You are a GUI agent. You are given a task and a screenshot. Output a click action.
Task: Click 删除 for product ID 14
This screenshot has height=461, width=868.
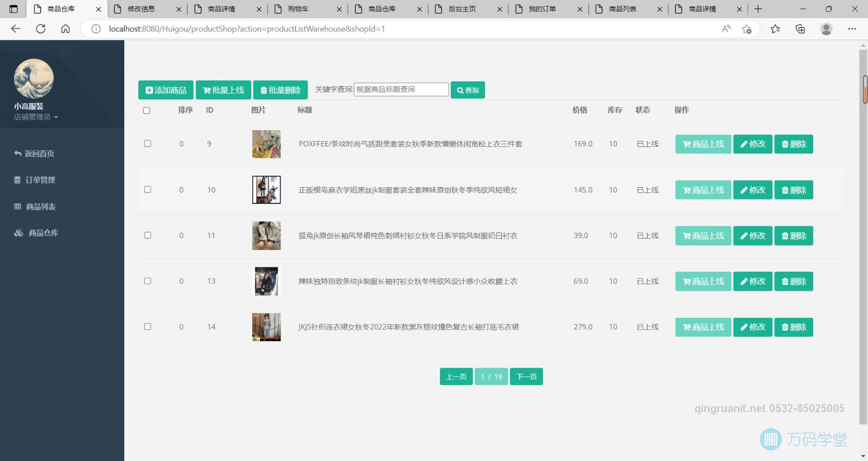click(x=794, y=327)
